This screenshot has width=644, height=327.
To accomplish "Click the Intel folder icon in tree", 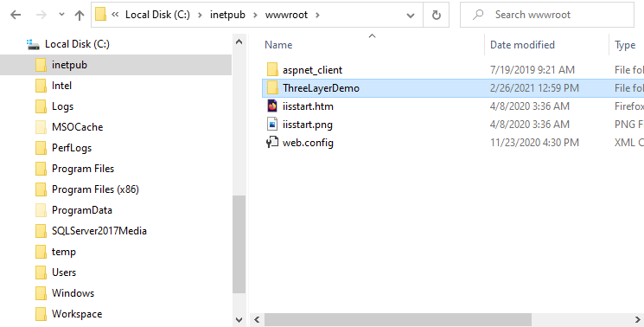I will coord(41,86).
